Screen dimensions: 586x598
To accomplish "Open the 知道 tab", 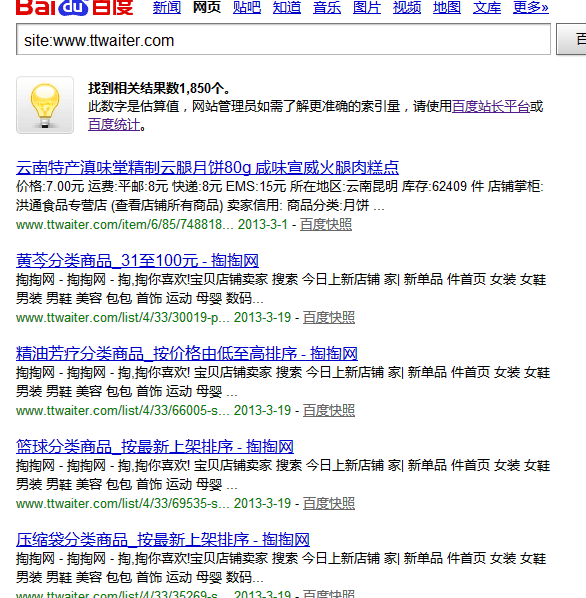I will point(287,7).
